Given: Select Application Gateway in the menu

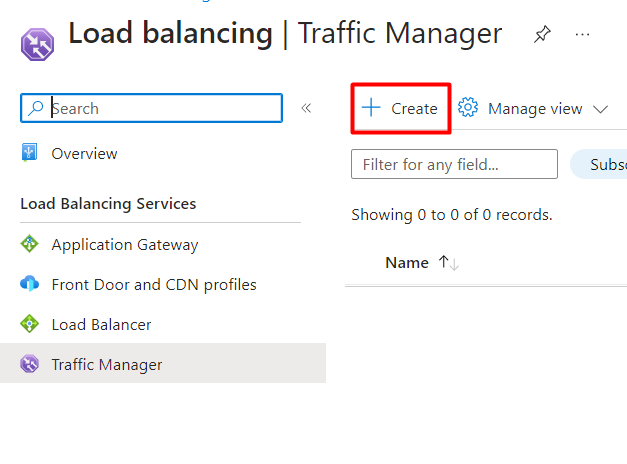Looking at the screenshot, I should pos(125,244).
